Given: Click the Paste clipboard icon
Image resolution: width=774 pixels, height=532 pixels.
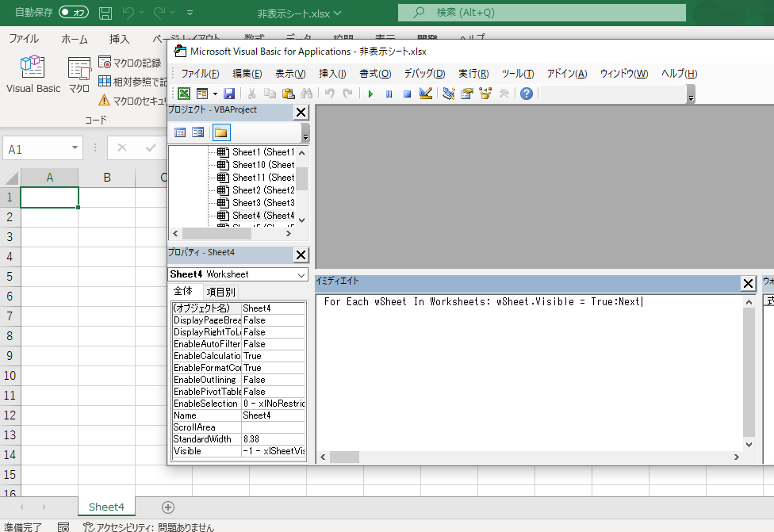Looking at the screenshot, I should click(x=289, y=94).
